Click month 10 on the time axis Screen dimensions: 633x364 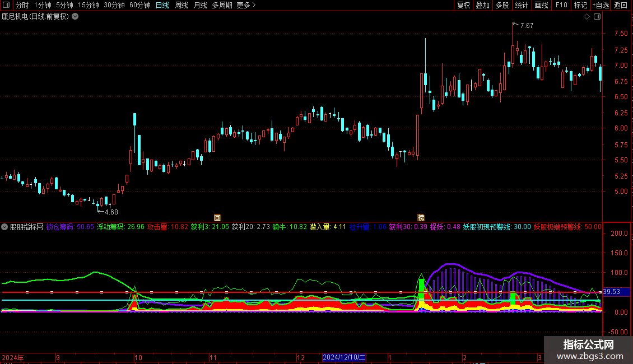click(138, 357)
